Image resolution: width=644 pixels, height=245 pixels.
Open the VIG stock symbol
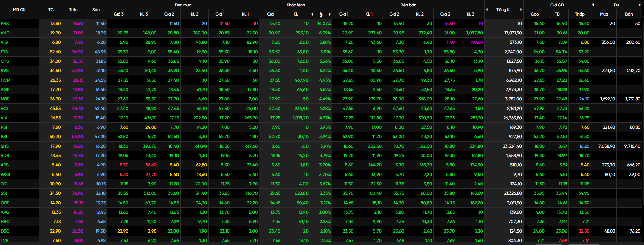pyautogui.click(x=4, y=42)
